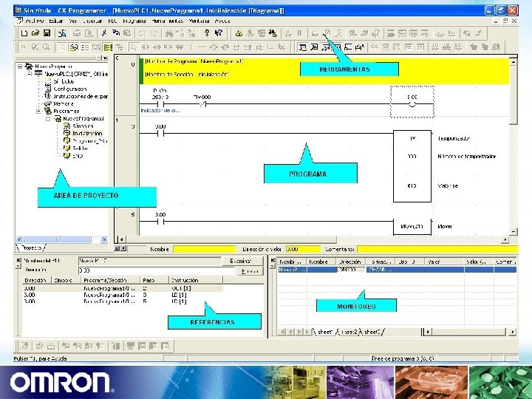The height and width of the screenshot is (399, 532).
Task: Open the Archivo menu
Action: (35, 21)
